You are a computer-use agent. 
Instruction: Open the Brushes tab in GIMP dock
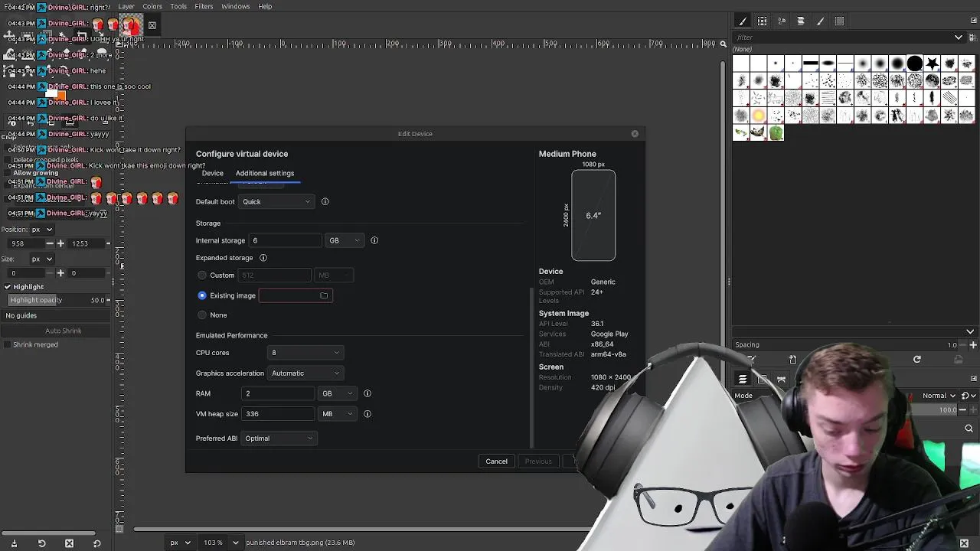743,21
